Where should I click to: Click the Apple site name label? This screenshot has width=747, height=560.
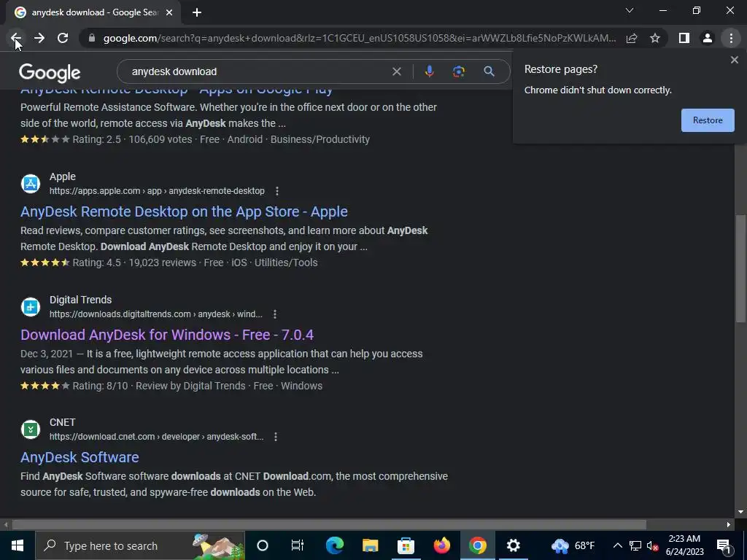63,176
